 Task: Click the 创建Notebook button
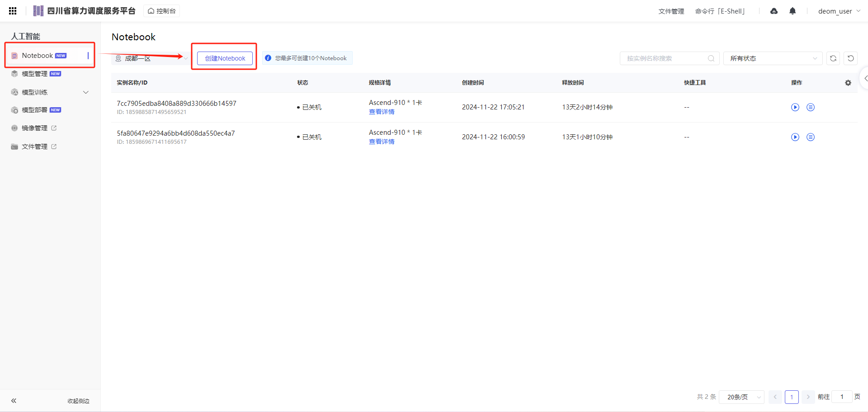point(225,58)
